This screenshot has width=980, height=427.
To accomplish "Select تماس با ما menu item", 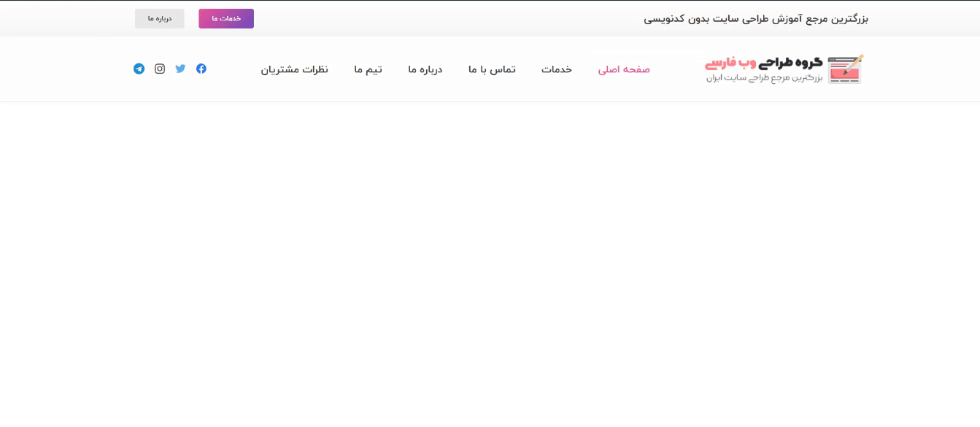I will 492,69.
